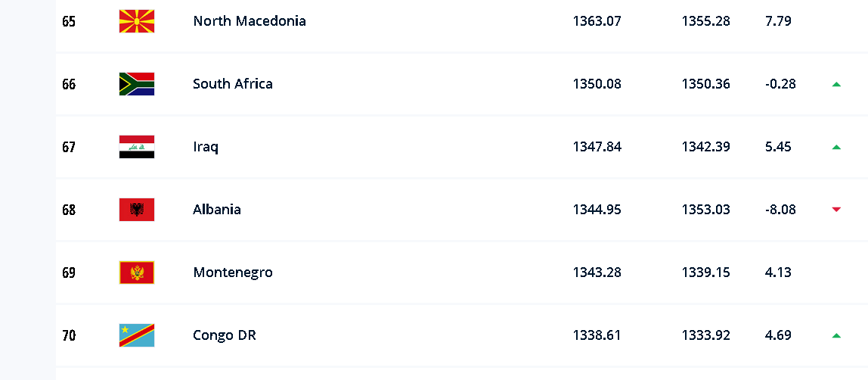Click the Iraq flag icon

(137, 147)
